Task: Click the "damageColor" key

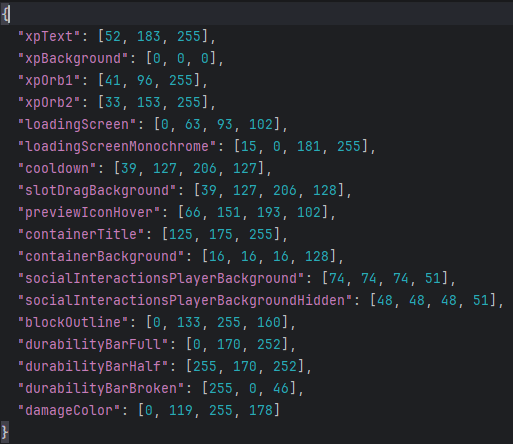Action: (69, 410)
